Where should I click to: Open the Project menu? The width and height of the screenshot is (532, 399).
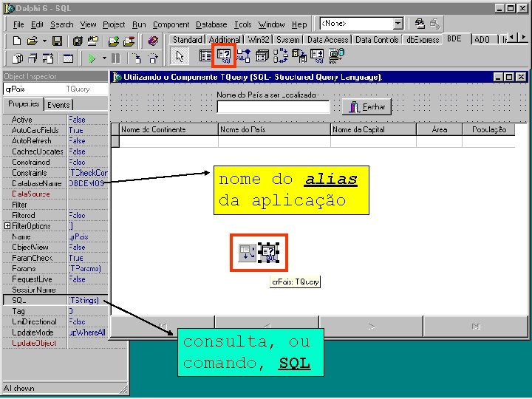tap(114, 25)
